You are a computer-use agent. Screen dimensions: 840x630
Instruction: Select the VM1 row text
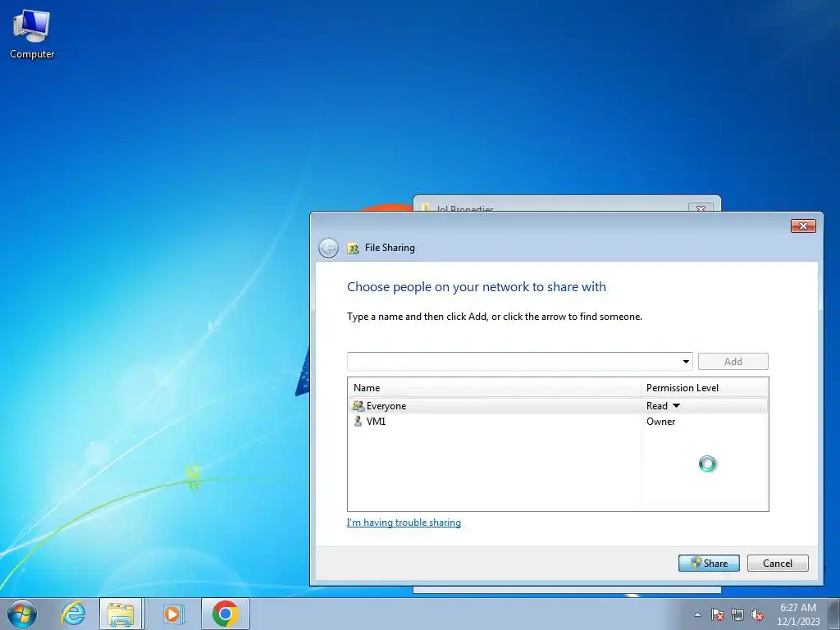(x=376, y=422)
